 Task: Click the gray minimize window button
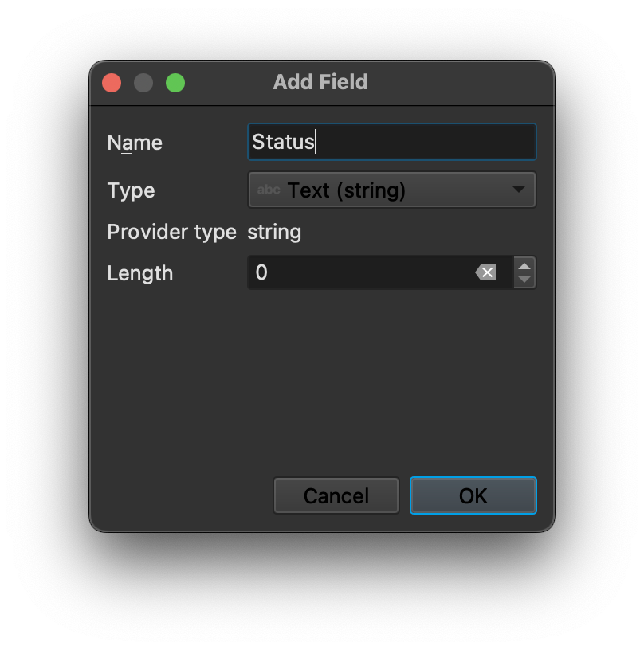tap(143, 83)
